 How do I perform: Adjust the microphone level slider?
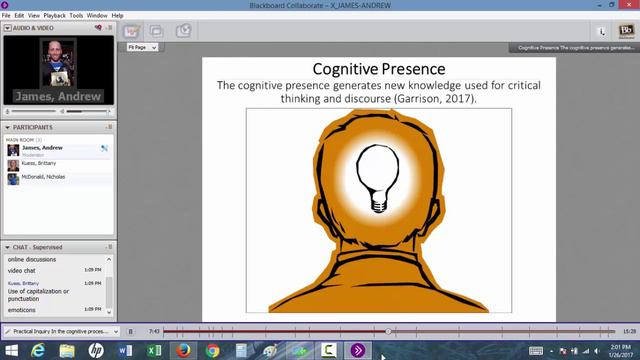tap(33, 111)
